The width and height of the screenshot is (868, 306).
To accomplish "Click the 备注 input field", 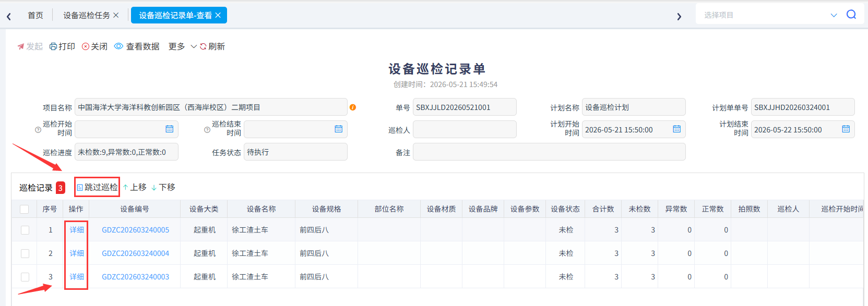I will tap(549, 152).
